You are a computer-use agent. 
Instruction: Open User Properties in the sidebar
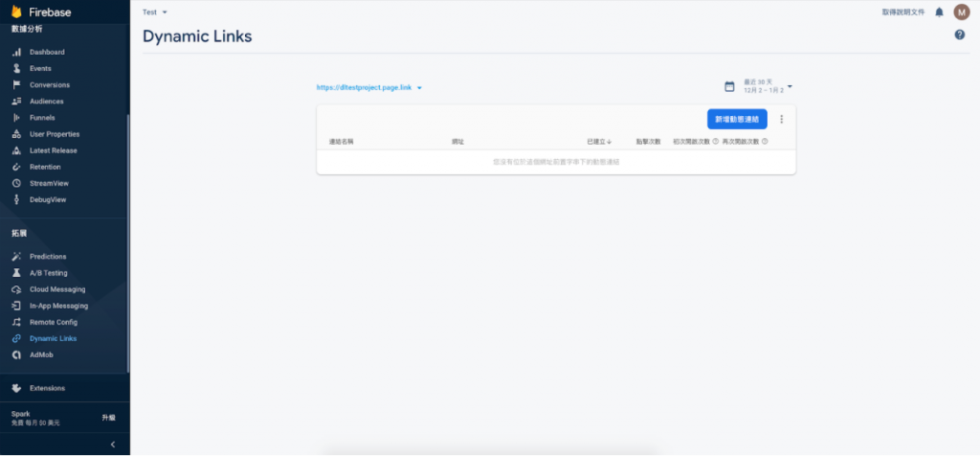(55, 134)
